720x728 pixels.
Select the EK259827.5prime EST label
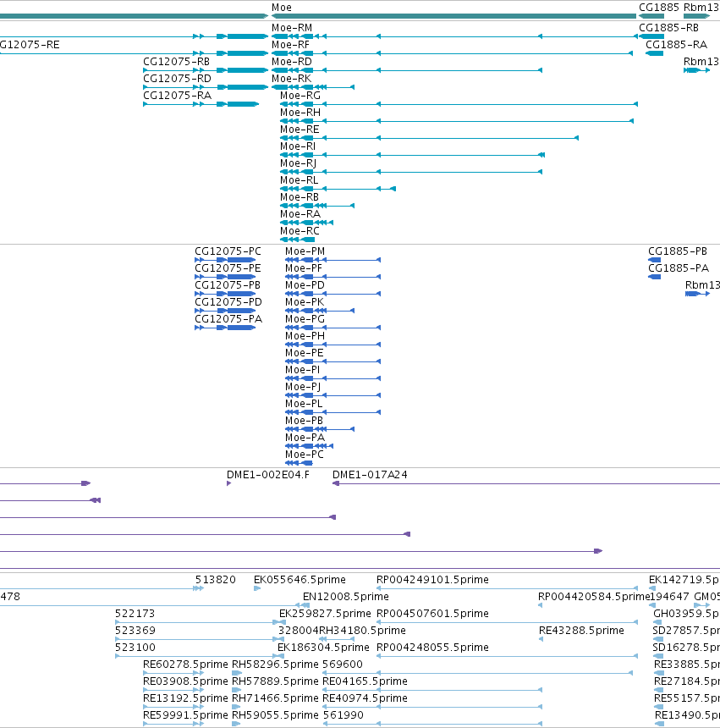[x=325, y=614]
